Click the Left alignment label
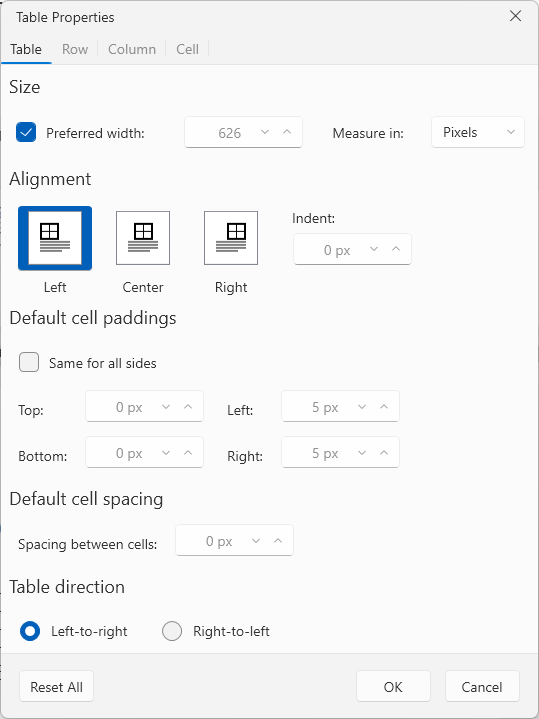Viewport: 539px width, 719px height. [55, 287]
